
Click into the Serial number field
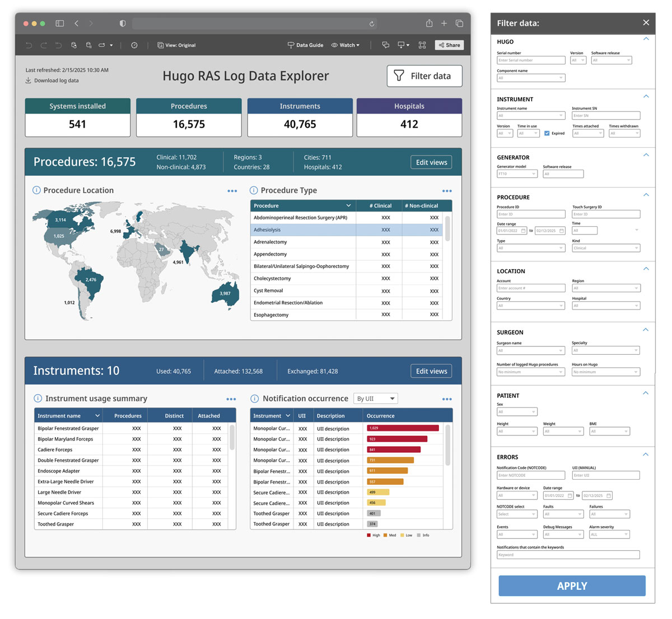tap(531, 60)
